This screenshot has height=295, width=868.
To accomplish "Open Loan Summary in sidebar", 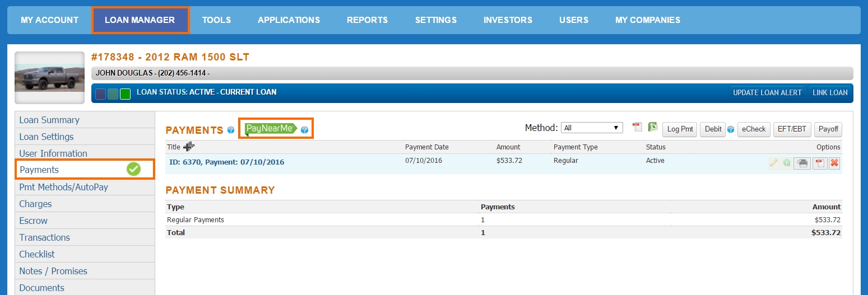I will (x=85, y=120).
